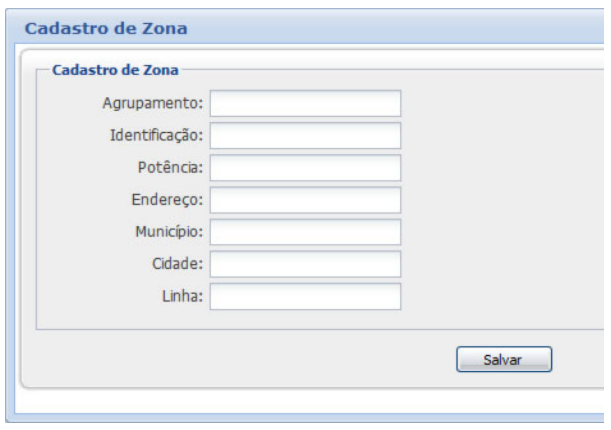Click the white strip below the form panel

[300, 402]
